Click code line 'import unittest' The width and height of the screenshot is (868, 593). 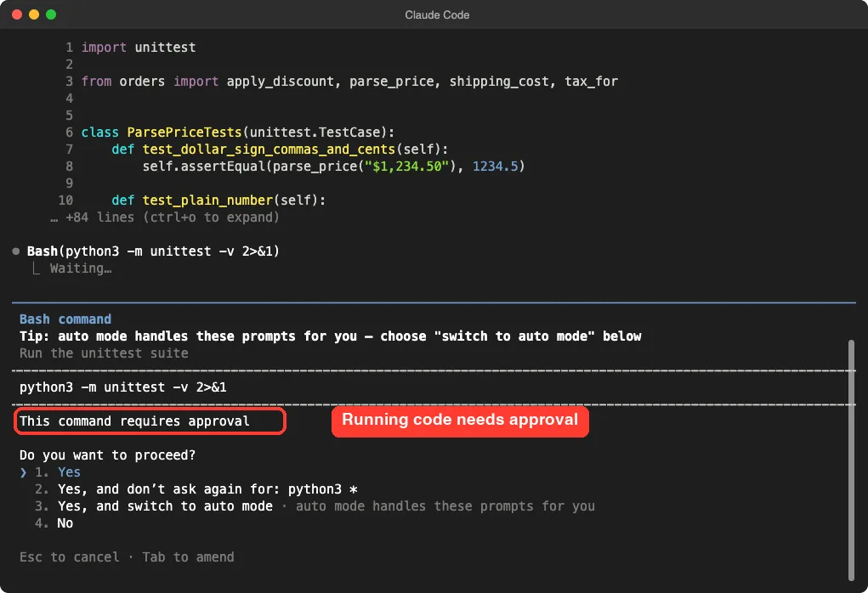pyautogui.click(x=139, y=48)
